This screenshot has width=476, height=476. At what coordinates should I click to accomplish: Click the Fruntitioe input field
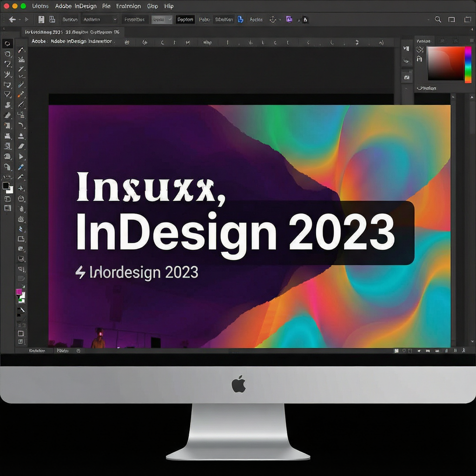[134, 20]
